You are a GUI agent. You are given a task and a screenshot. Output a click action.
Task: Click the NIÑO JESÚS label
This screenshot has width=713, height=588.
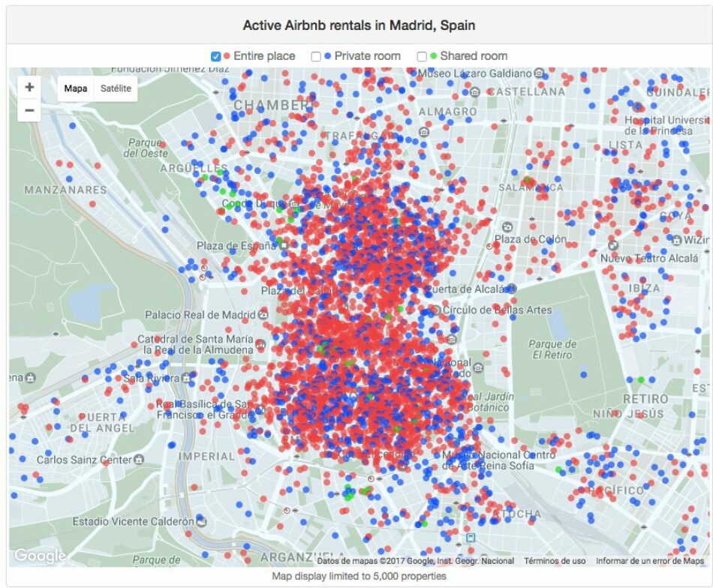tap(628, 413)
